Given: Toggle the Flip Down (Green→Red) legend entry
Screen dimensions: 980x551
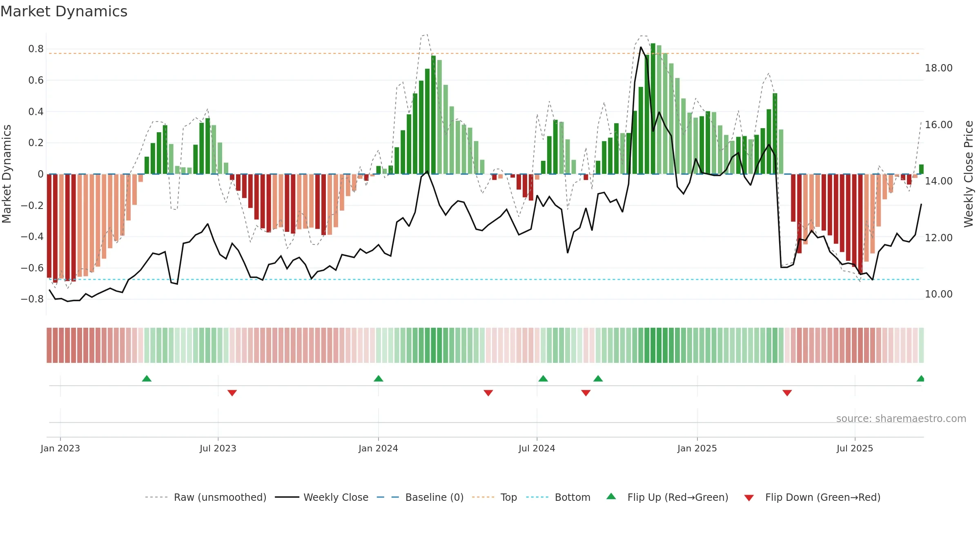Looking at the screenshot, I should [812, 497].
